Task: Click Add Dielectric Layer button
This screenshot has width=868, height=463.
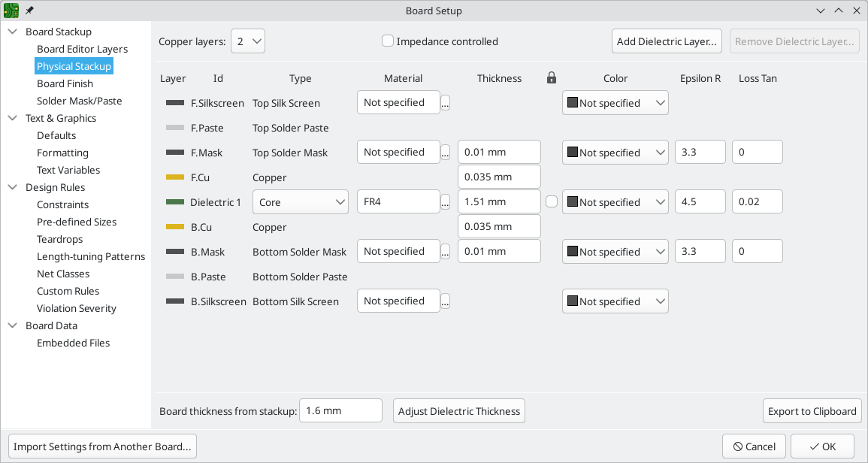Action: [x=667, y=41]
